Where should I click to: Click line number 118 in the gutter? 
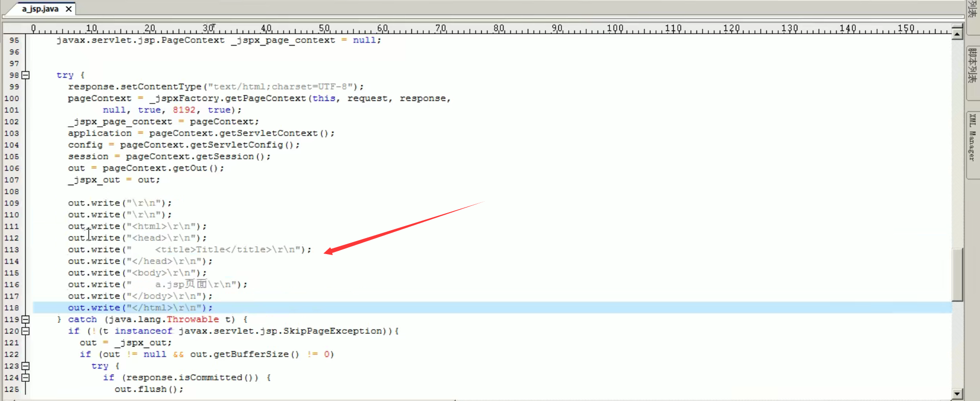11,308
